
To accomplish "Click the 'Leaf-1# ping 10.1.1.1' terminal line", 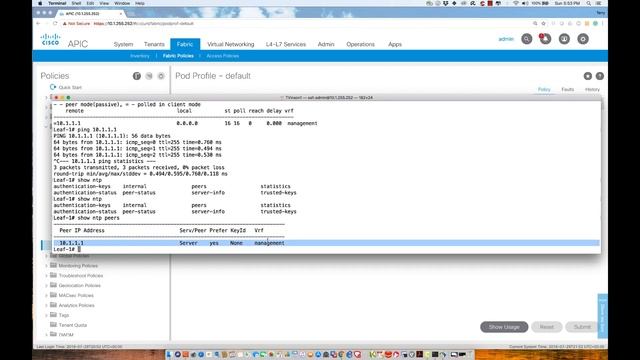I will 85,129.
